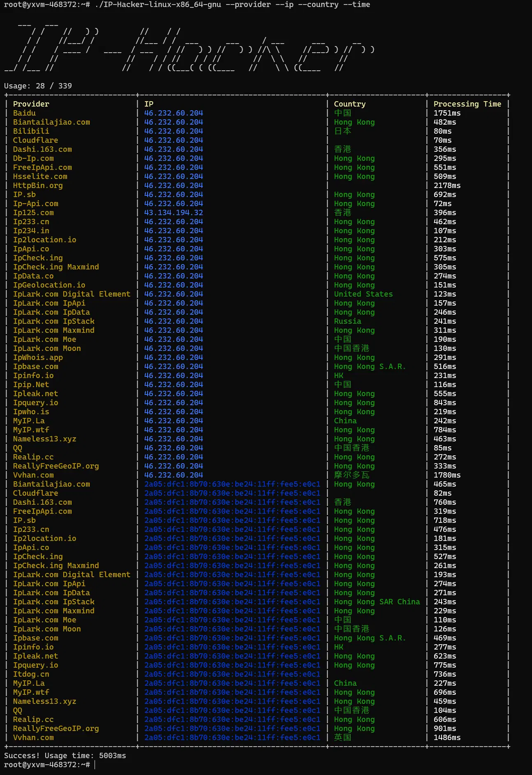Image resolution: width=532 pixels, height=775 pixels.
Task: Click the Country column header
Action: tap(349, 104)
